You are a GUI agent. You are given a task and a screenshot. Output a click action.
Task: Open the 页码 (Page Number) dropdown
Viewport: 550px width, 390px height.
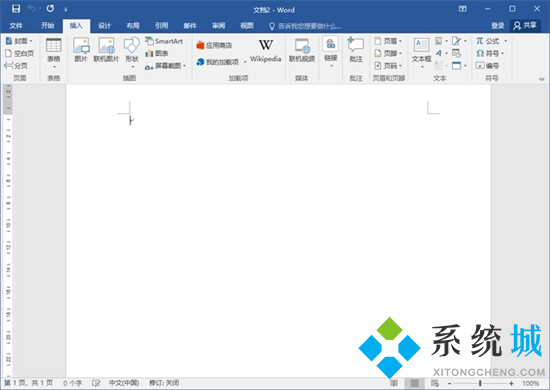tap(388, 66)
